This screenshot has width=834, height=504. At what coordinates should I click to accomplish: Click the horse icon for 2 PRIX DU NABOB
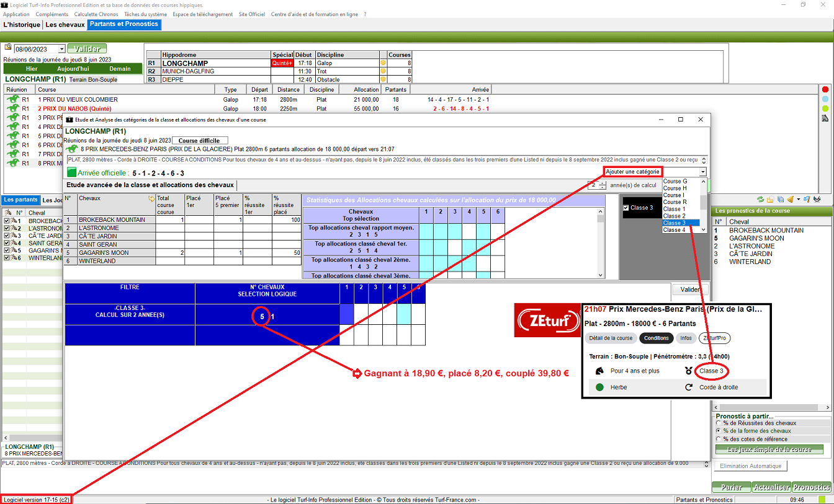pos(12,108)
